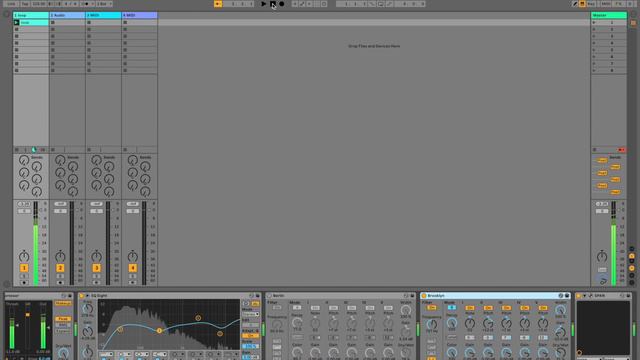Select the 4 MIDI track header
The height and width of the screenshot is (360, 640).
pyautogui.click(x=139, y=15)
